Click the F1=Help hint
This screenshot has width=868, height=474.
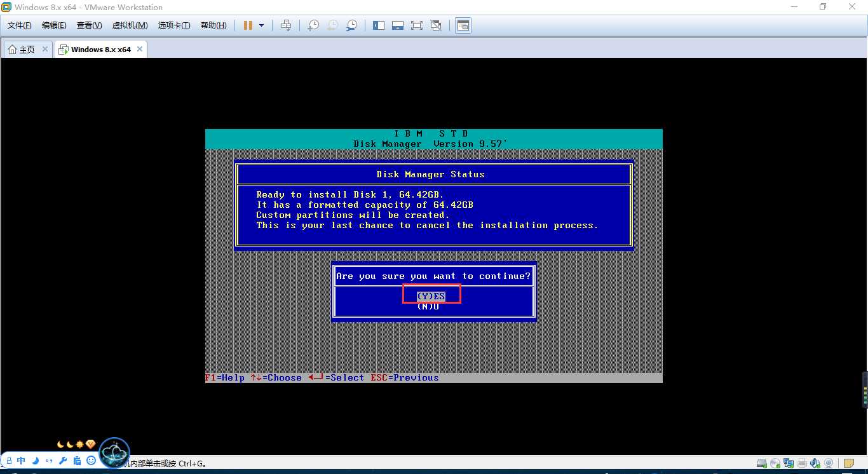225,377
